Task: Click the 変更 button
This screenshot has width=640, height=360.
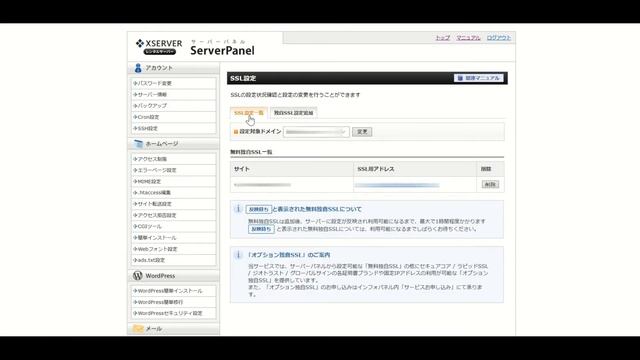Action: click(x=362, y=132)
